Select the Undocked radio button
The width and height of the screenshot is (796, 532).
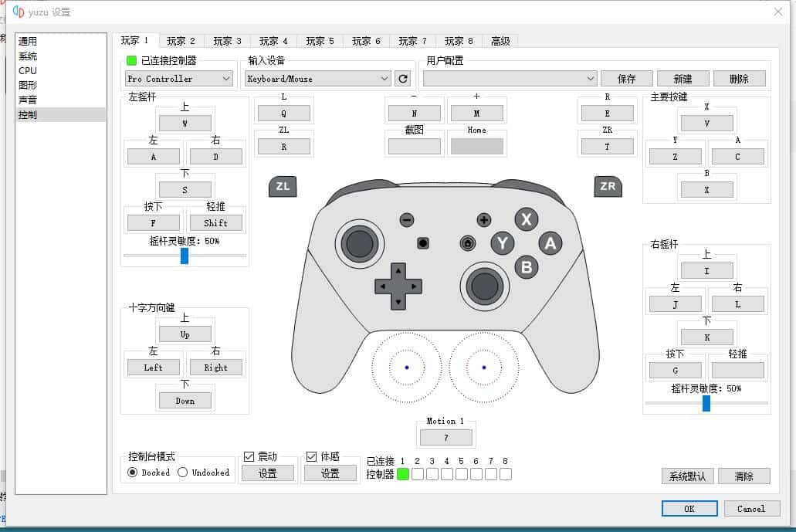point(183,472)
